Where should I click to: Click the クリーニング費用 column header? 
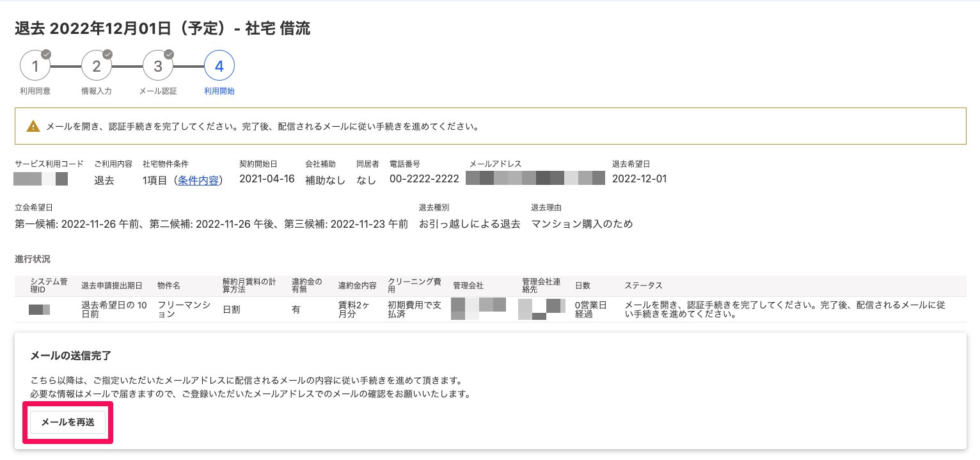coord(415,285)
